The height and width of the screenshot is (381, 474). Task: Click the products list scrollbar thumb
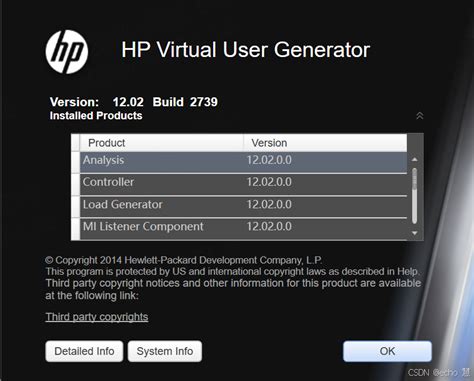pos(415,196)
